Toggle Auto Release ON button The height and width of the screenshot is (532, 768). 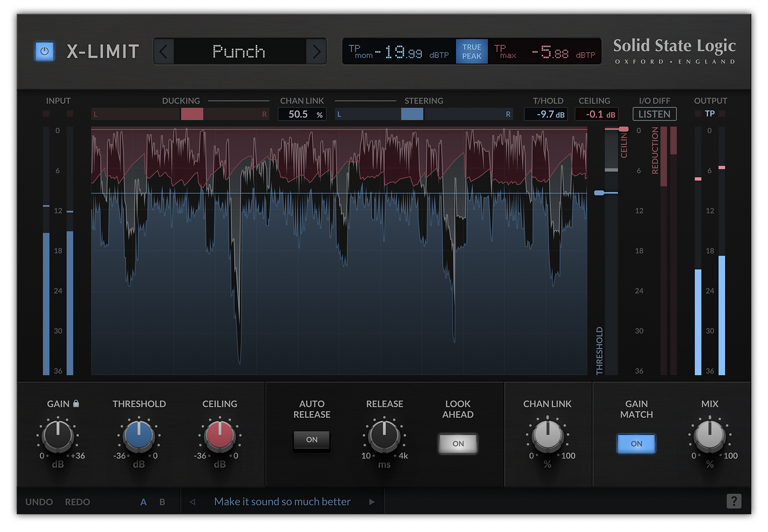(x=311, y=440)
